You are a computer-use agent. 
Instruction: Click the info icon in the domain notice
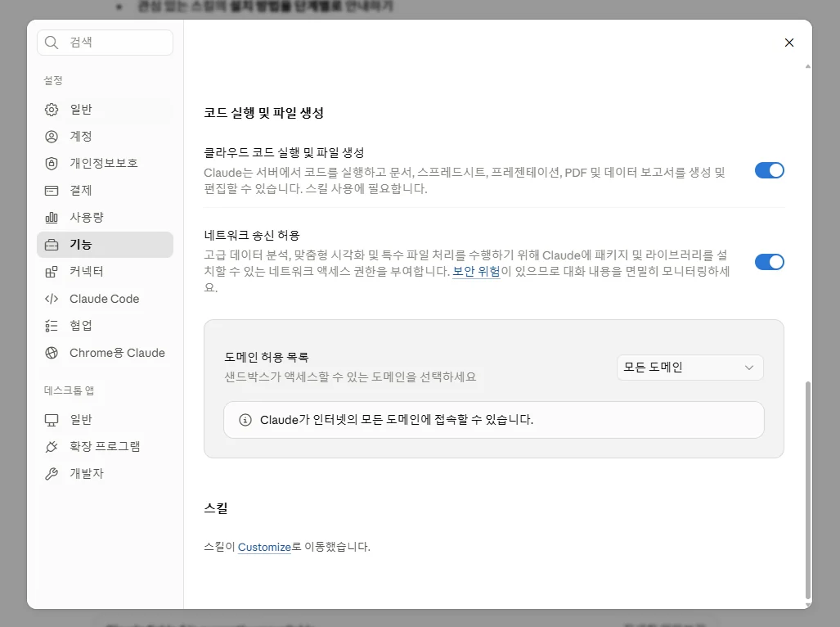[x=245, y=420]
